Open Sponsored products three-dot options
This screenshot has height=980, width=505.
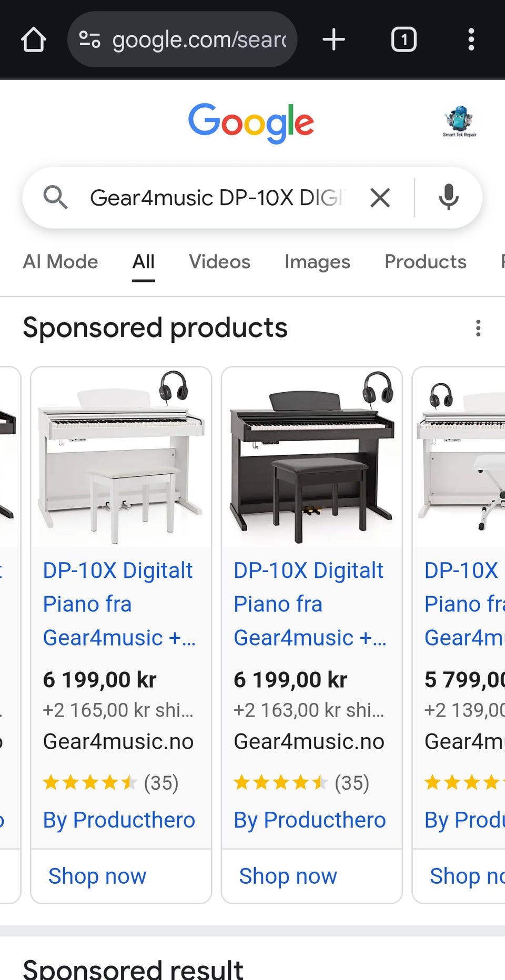(x=478, y=328)
